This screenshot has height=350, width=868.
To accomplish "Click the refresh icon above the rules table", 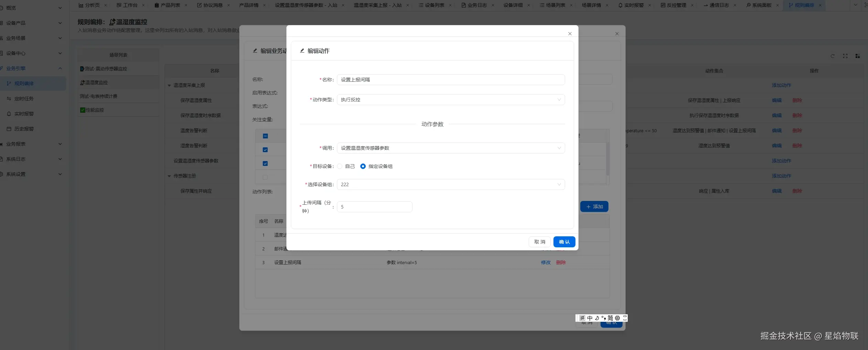I will 833,56.
